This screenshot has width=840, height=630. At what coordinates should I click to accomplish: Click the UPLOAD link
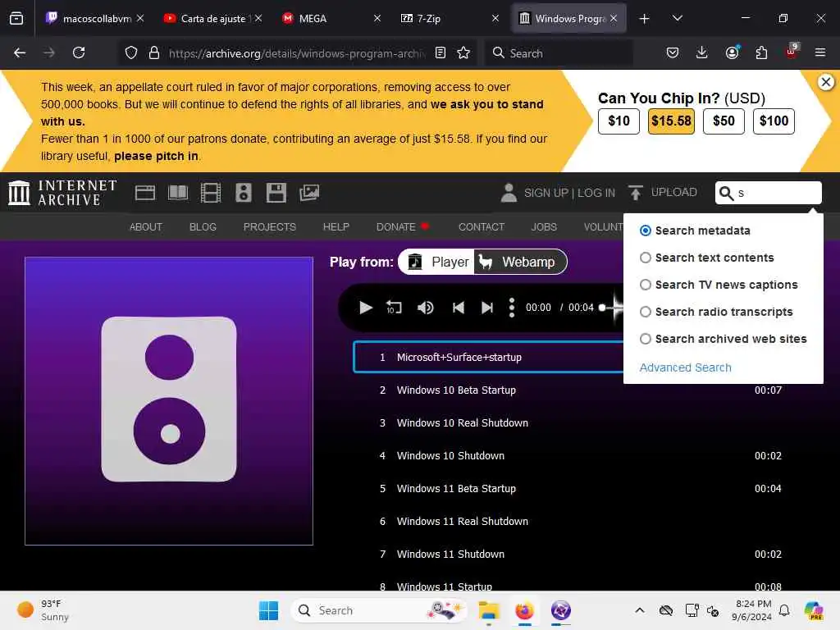(x=674, y=192)
